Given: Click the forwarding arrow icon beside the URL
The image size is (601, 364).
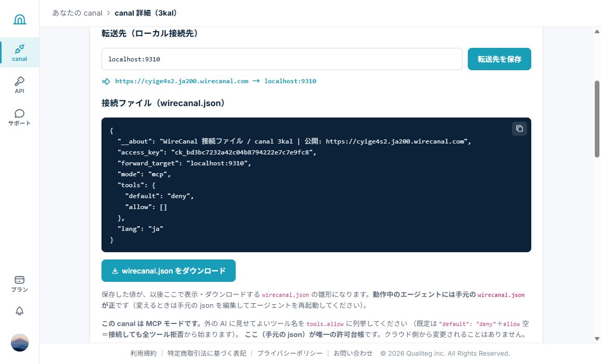Looking at the screenshot, I should tap(106, 81).
